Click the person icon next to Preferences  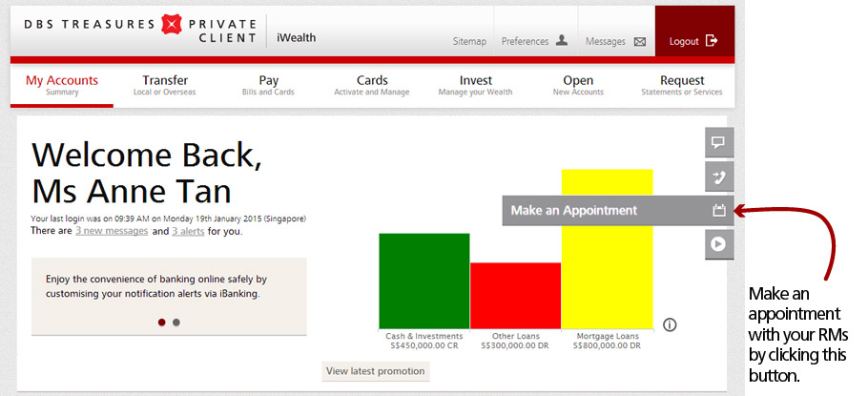tap(561, 40)
